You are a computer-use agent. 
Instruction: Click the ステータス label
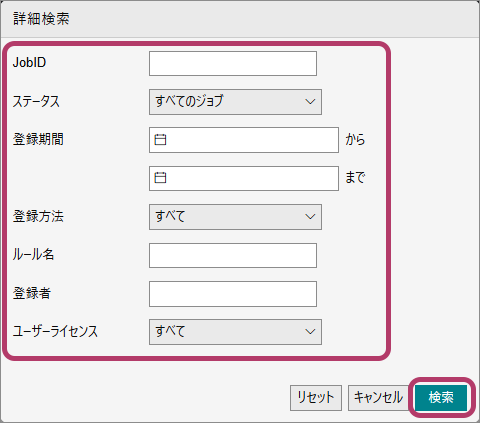click(x=36, y=101)
